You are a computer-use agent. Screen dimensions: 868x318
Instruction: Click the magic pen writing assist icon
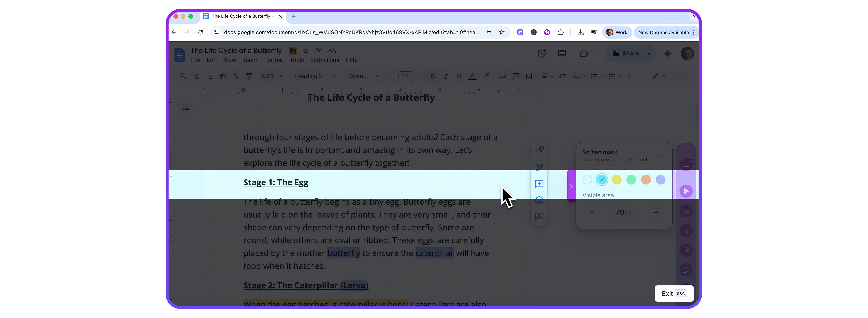(x=539, y=167)
